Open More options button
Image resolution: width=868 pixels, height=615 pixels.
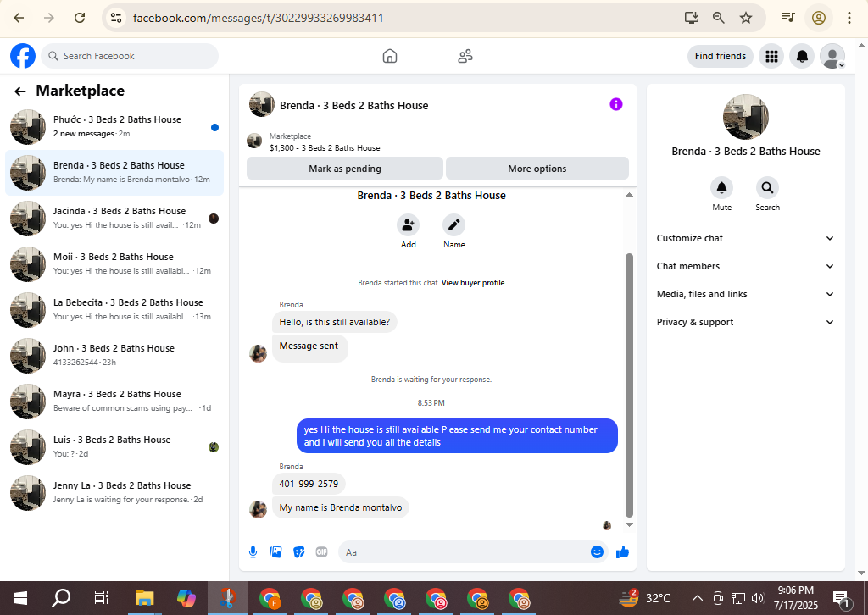(x=537, y=169)
